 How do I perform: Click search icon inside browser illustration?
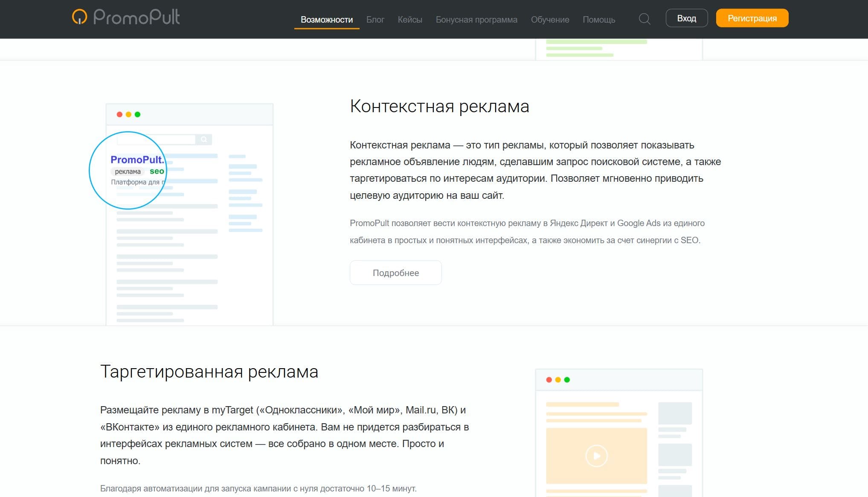[x=204, y=140]
